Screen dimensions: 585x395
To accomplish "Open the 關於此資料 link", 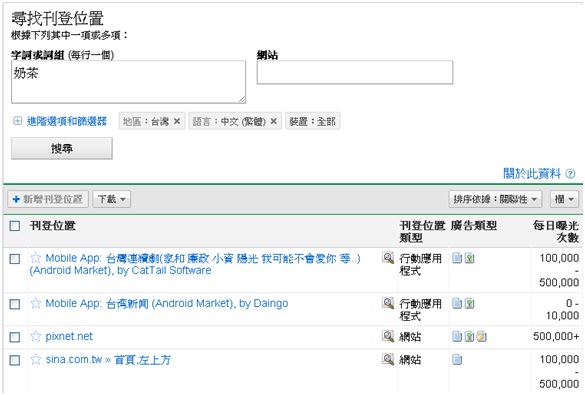I will coord(532,173).
